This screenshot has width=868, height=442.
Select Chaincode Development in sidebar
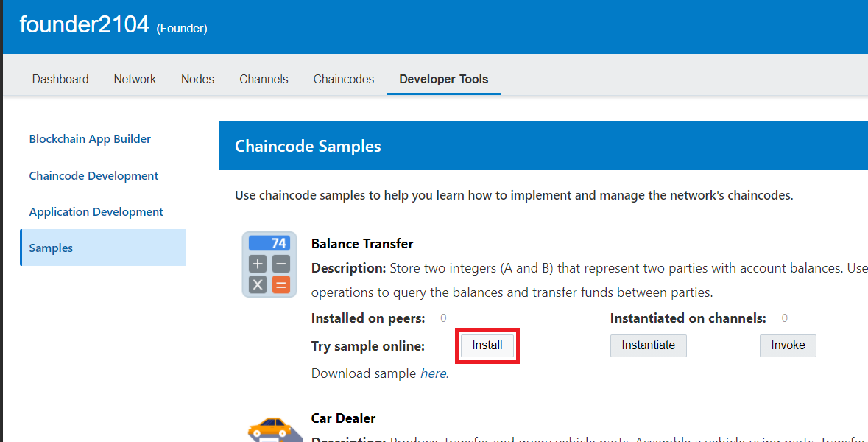tap(93, 175)
